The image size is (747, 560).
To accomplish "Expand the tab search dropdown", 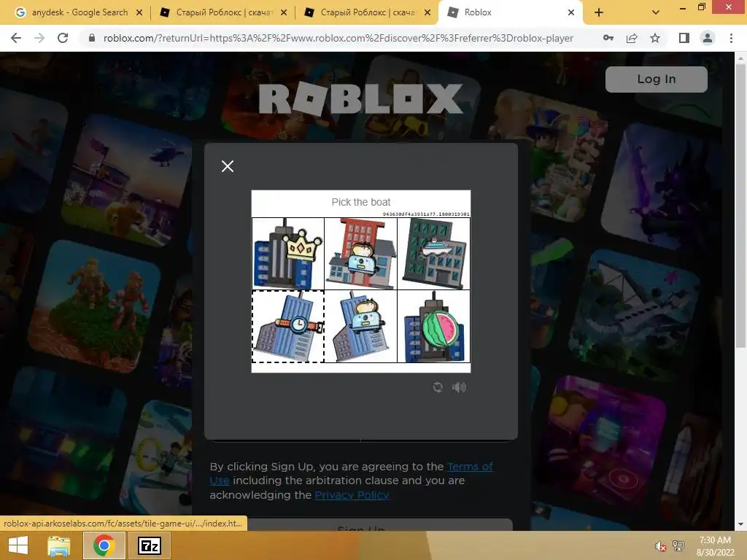I will coord(656,12).
